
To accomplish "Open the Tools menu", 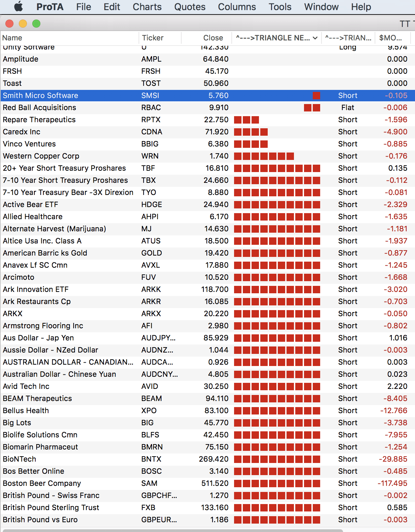I will click(280, 7).
